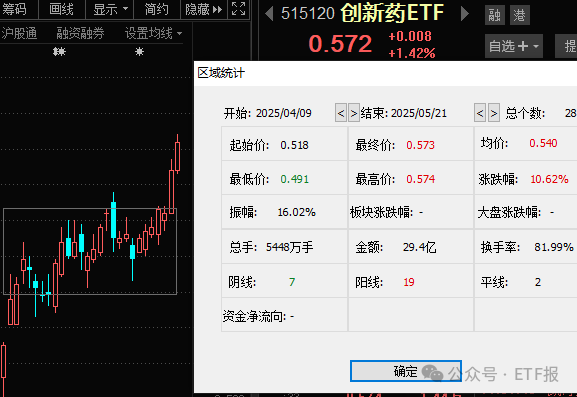Click the single star marker above chart

pyautogui.click(x=139, y=52)
